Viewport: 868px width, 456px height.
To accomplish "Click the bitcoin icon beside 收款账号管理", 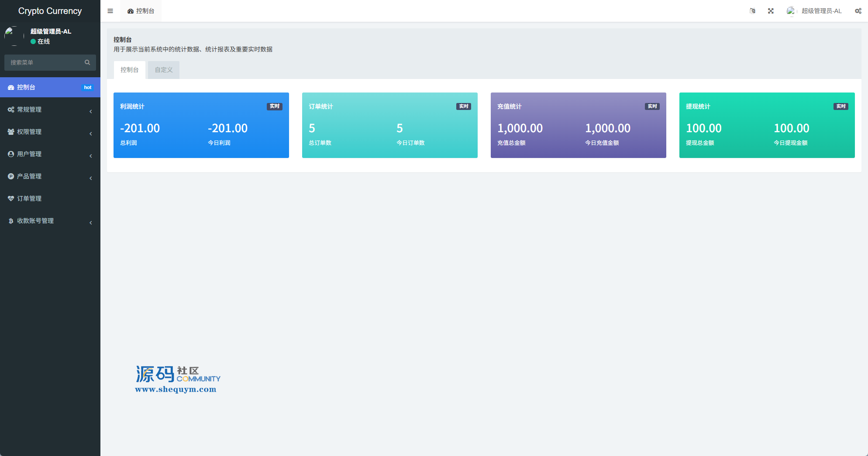I will click(11, 221).
